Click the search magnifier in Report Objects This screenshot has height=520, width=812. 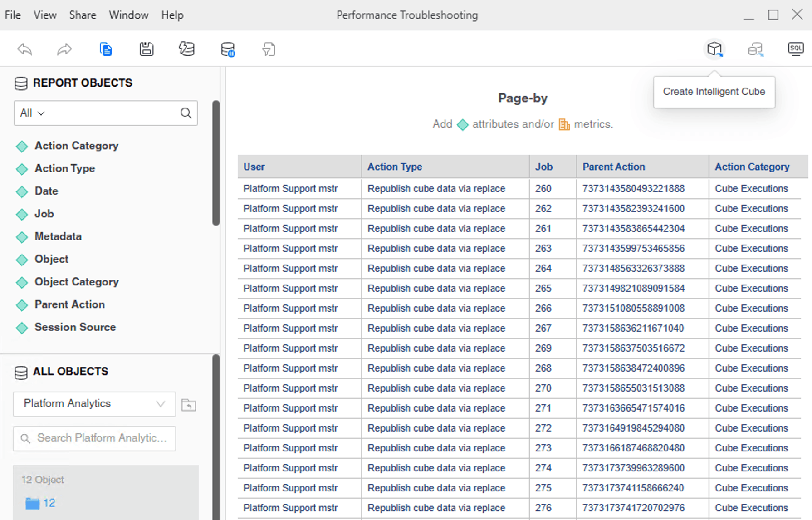coord(186,113)
